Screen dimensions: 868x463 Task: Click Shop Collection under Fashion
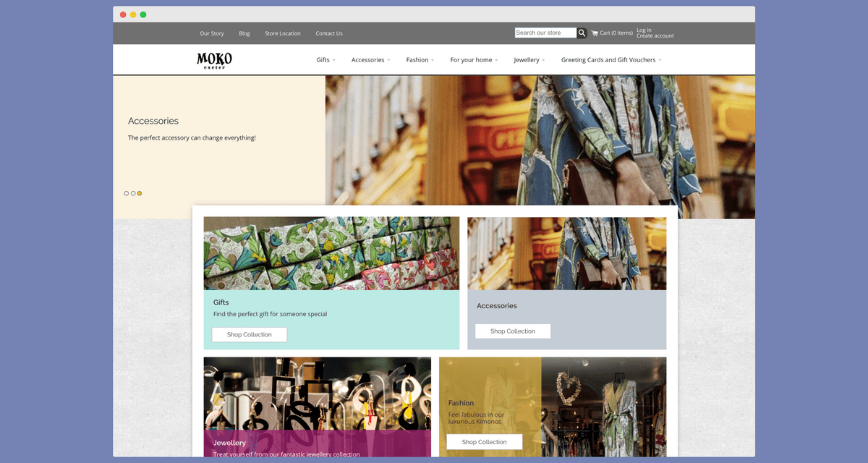click(485, 442)
